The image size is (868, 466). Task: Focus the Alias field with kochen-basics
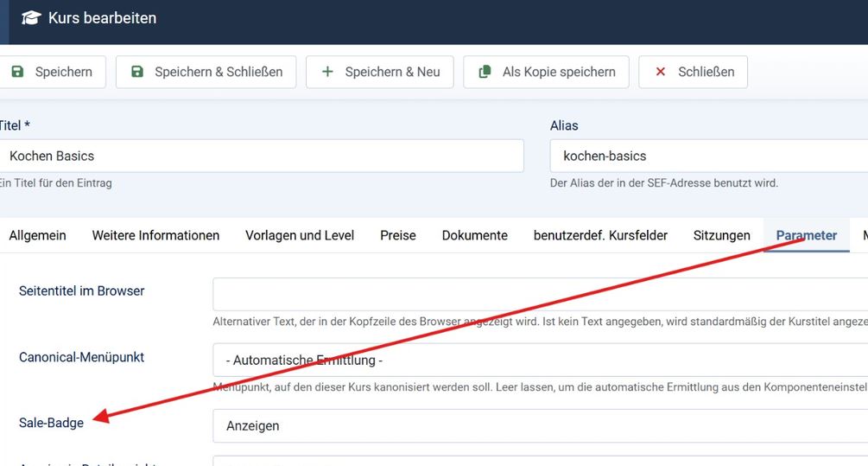pyautogui.click(x=709, y=156)
